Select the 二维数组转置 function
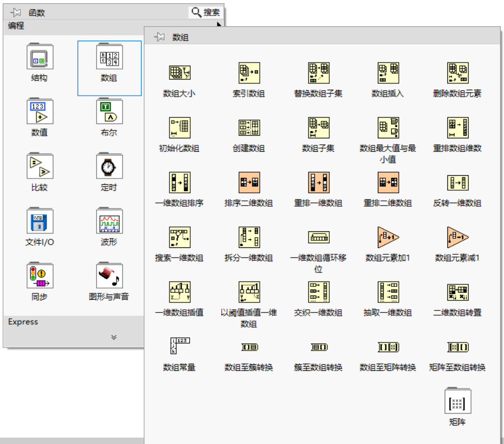504x444 pixels. pyautogui.click(x=458, y=292)
